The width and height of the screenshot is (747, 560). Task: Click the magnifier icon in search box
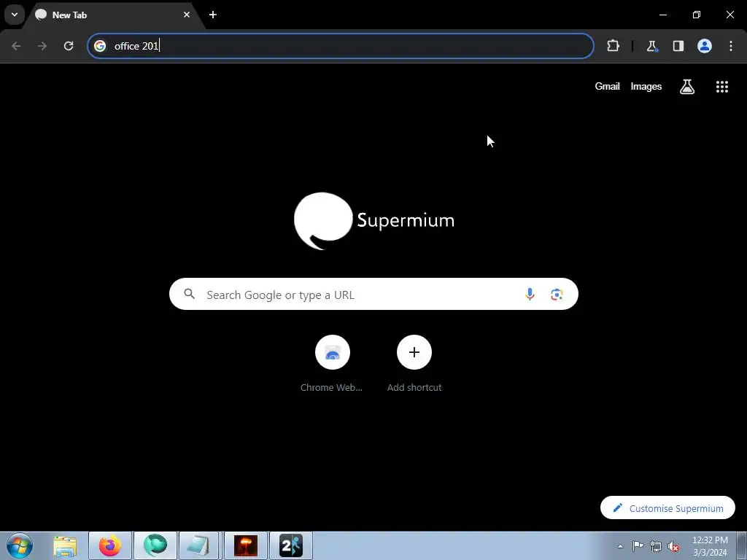pyautogui.click(x=189, y=295)
